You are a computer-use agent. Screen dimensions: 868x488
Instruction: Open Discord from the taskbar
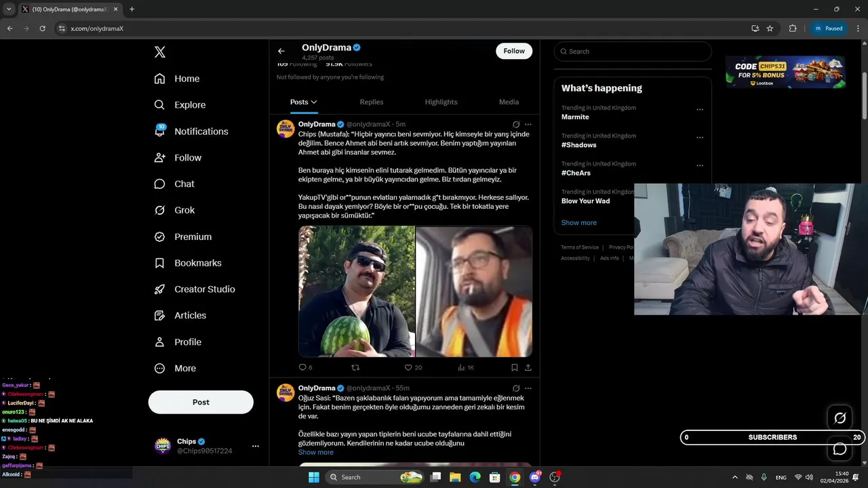pyautogui.click(x=535, y=477)
